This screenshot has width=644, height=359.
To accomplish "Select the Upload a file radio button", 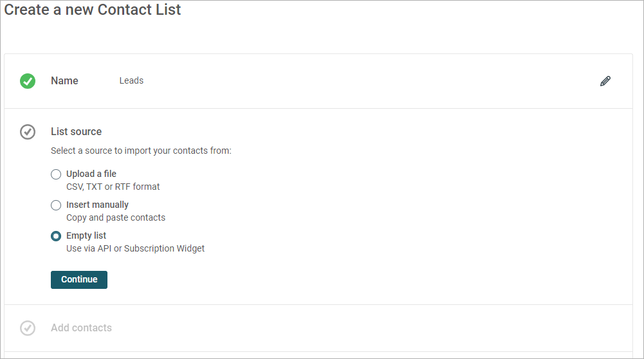I will (56, 174).
